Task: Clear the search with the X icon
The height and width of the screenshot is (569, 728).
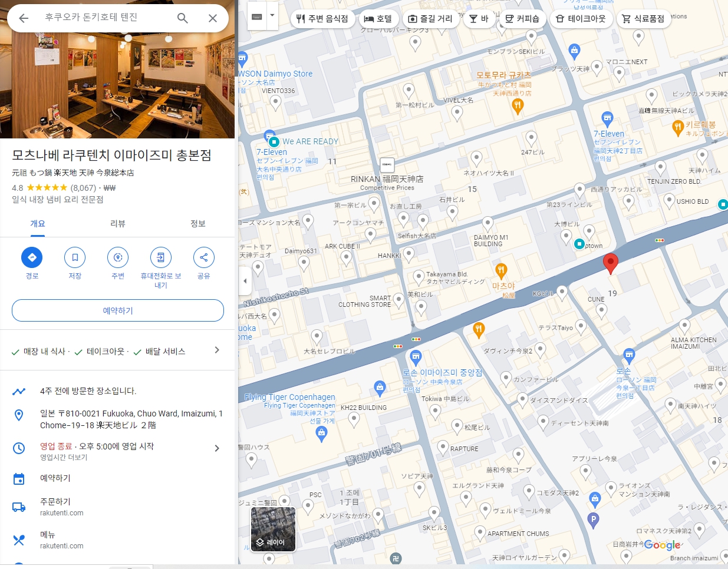Action: [x=213, y=18]
